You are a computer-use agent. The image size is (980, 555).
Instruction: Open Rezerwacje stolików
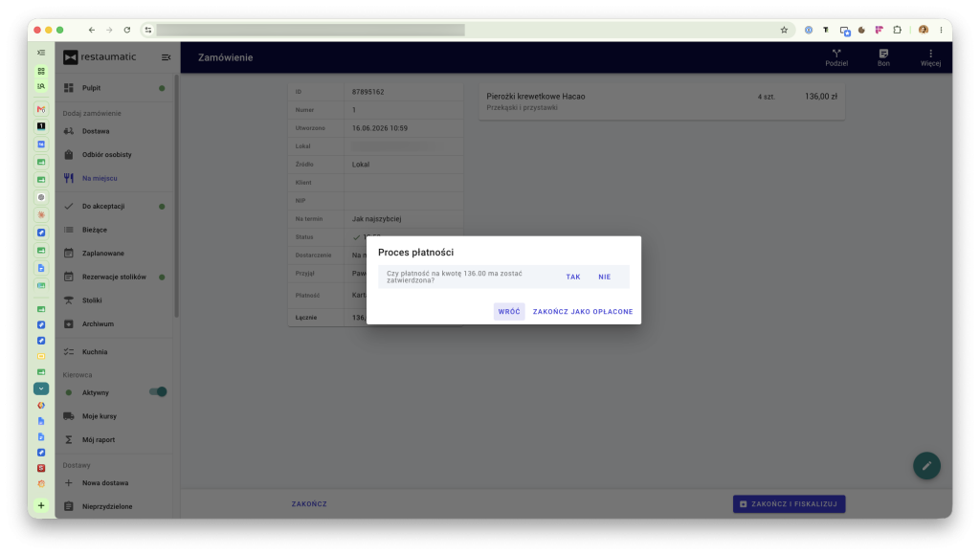(x=114, y=277)
